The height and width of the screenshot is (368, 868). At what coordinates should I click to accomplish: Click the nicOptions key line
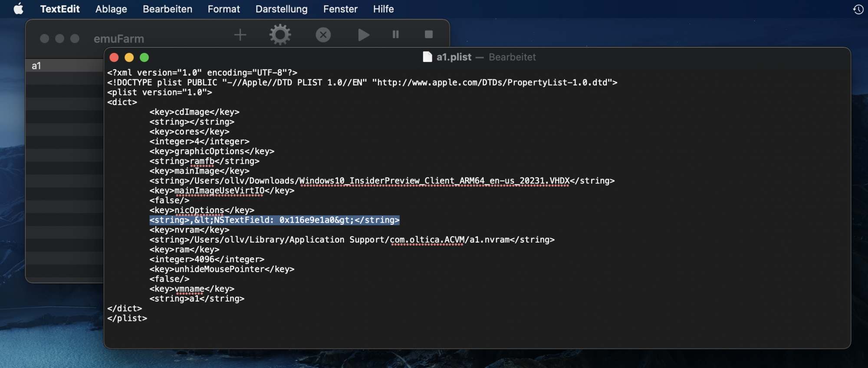tap(202, 210)
